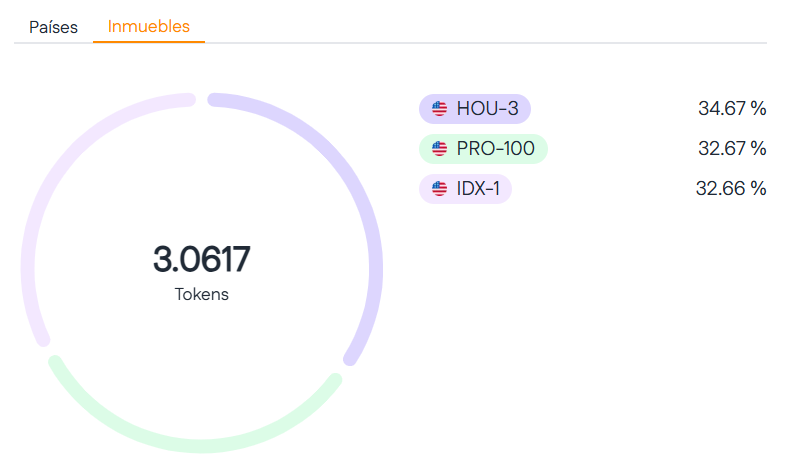Open the PRO-100 property chip
This screenshot has width=791, height=473.
point(484,149)
